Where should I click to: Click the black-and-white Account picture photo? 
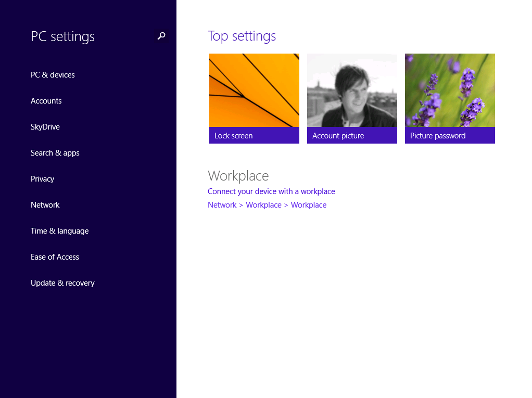(352, 90)
